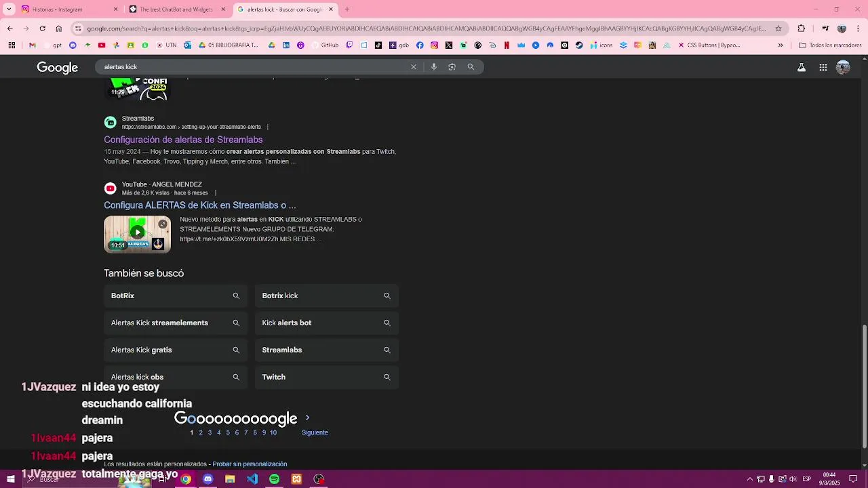
Task: Go to the browser home page
Action: pyautogui.click(x=59, y=28)
